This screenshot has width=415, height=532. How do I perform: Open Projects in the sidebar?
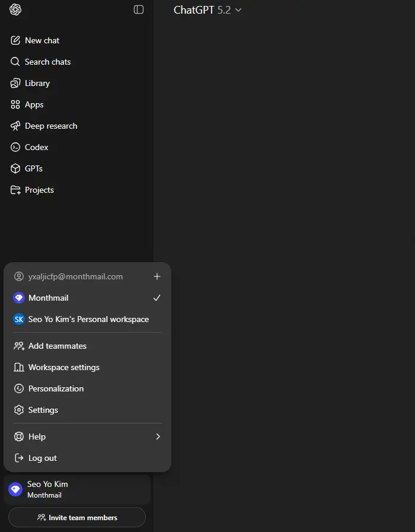[76, 190]
